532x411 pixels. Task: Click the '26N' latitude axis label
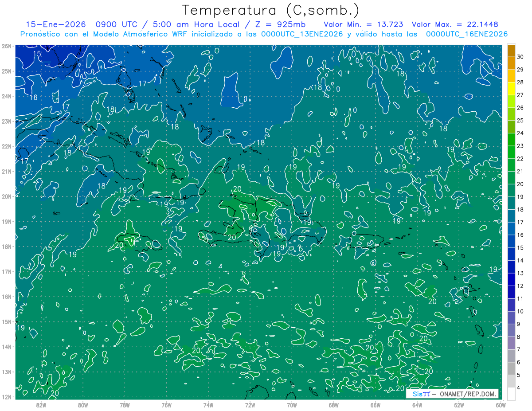click(6, 46)
